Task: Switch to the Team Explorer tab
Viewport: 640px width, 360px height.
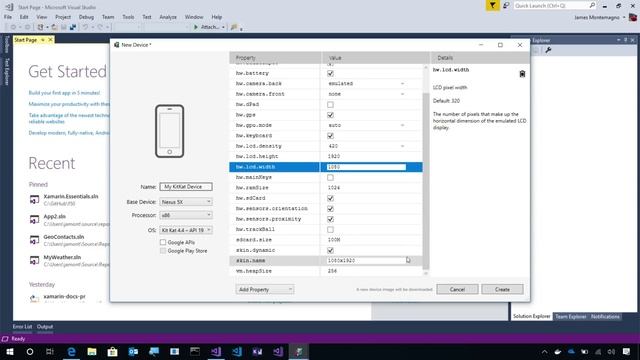Action: (571, 317)
